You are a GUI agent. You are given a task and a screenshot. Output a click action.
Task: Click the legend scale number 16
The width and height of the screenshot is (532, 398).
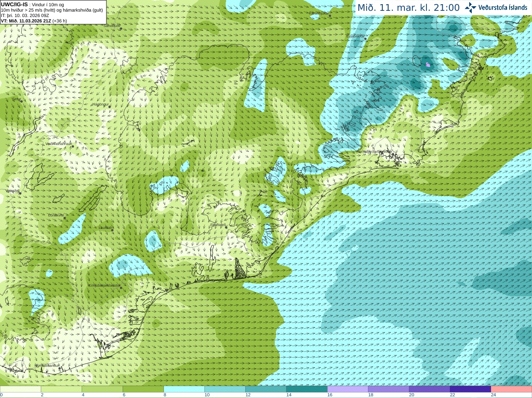coord(330,395)
